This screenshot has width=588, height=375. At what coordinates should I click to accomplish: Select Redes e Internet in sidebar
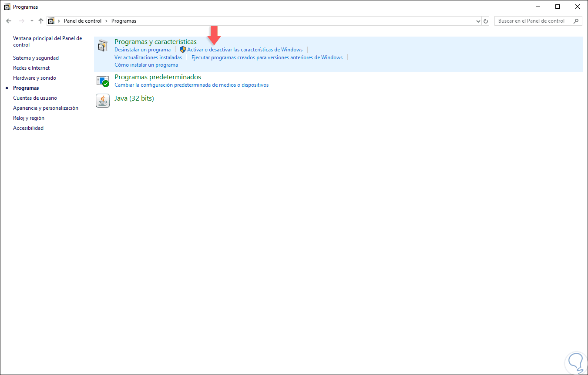pos(31,68)
